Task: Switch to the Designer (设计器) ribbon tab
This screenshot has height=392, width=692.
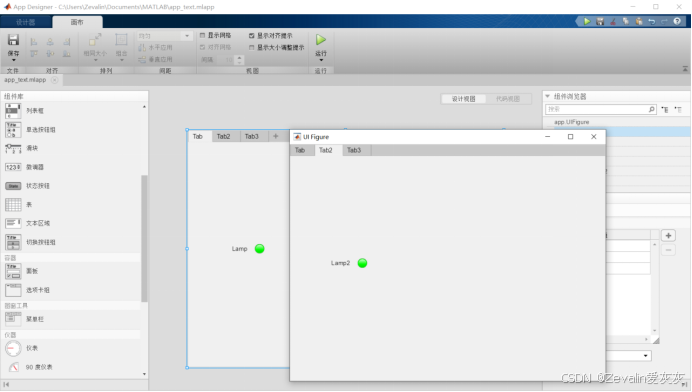Action: coord(26,22)
